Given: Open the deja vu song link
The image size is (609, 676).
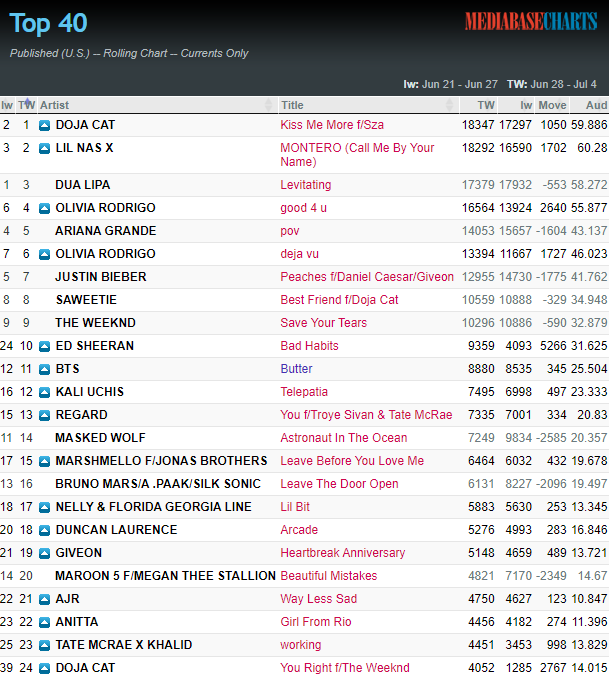Looking at the screenshot, I should (300, 254).
